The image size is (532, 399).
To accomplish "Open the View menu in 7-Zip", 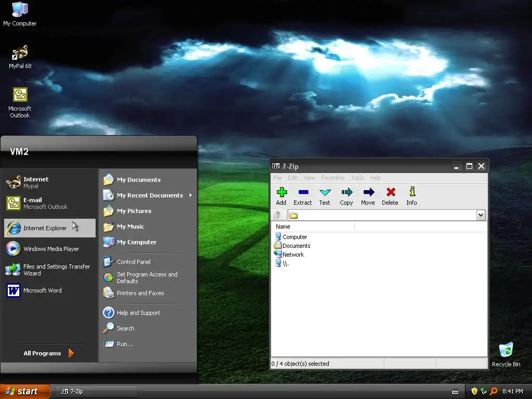I will pyautogui.click(x=309, y=178).
